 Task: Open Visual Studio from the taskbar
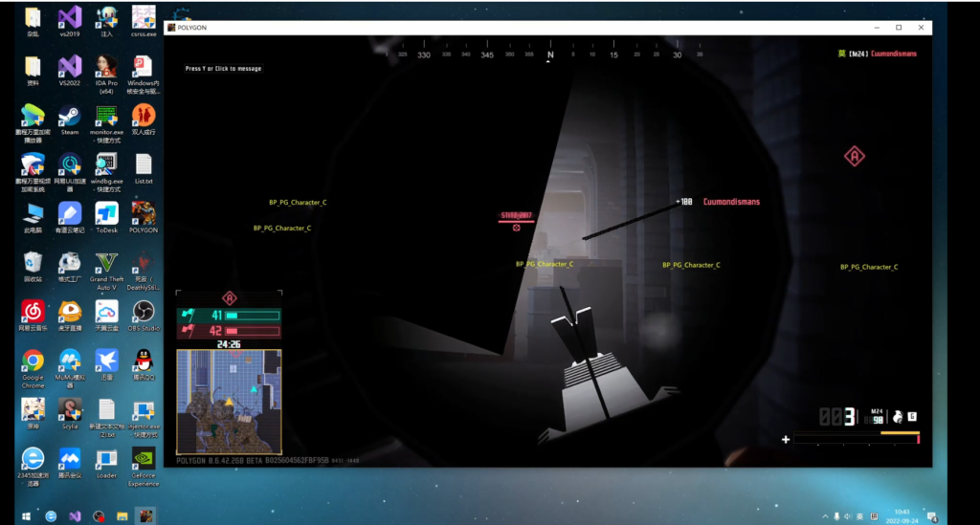(75, 516)
